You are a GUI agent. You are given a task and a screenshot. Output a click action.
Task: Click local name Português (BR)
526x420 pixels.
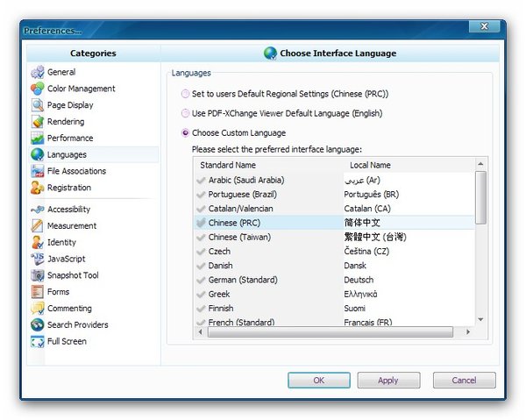(x=372, y=195)
